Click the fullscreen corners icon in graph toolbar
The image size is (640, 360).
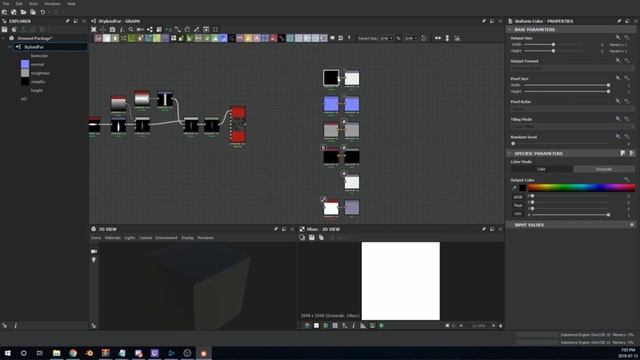click(216, 29)
